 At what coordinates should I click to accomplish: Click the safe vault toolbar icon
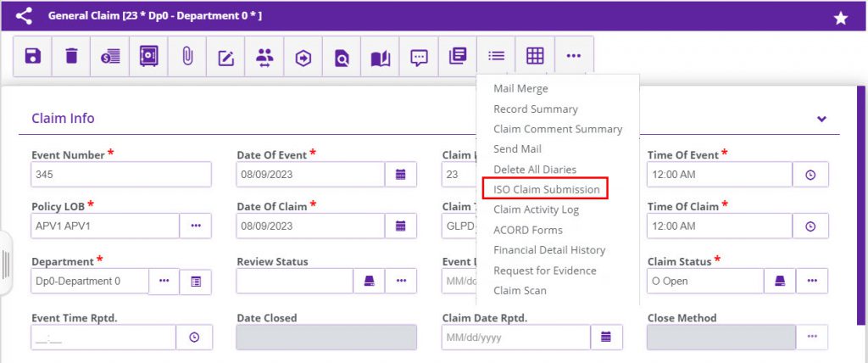click(148, 57)
